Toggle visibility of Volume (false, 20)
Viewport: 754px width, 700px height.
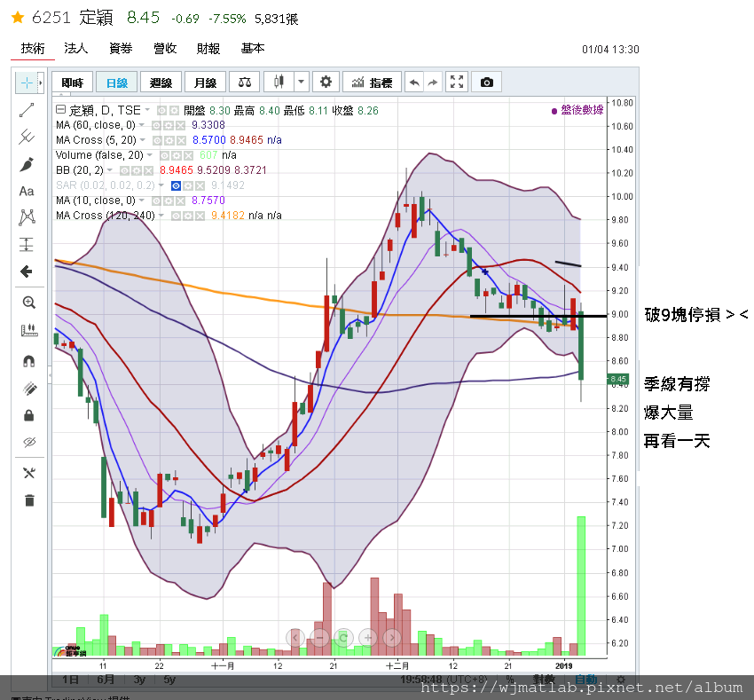tap(164, 156)
